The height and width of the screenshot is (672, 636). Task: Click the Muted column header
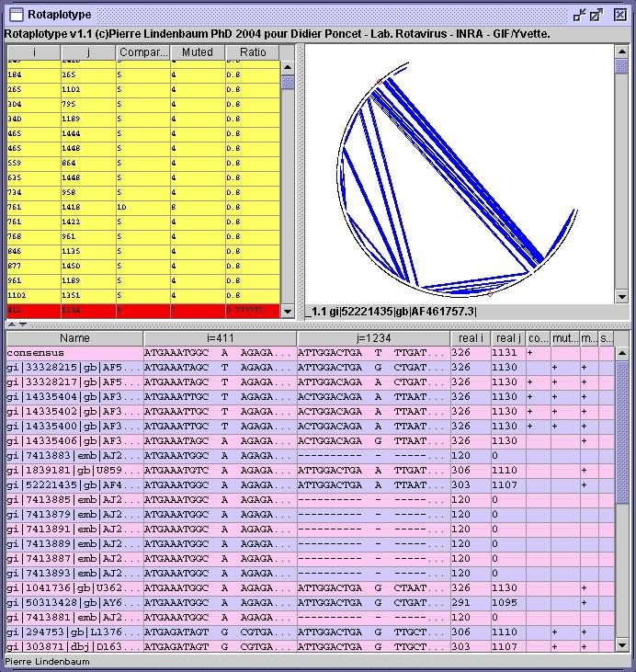pos(197,52)
